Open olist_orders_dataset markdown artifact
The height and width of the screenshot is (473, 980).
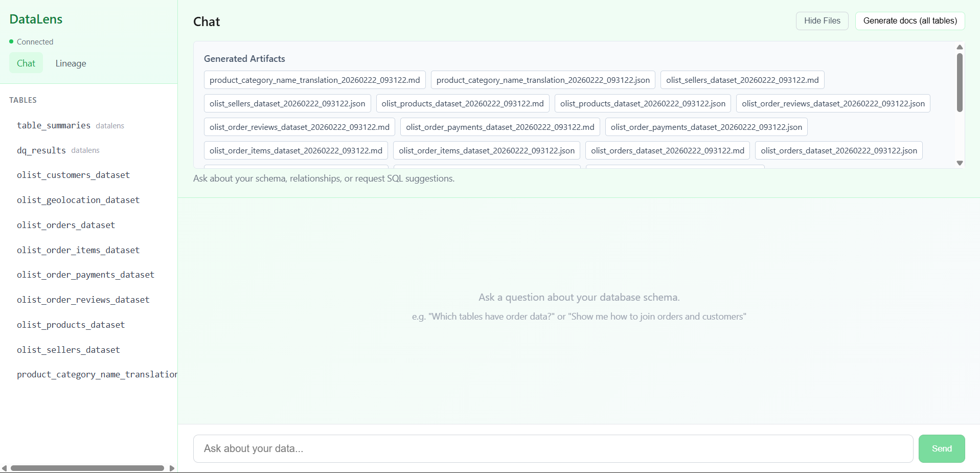click(x=668, y=150)
